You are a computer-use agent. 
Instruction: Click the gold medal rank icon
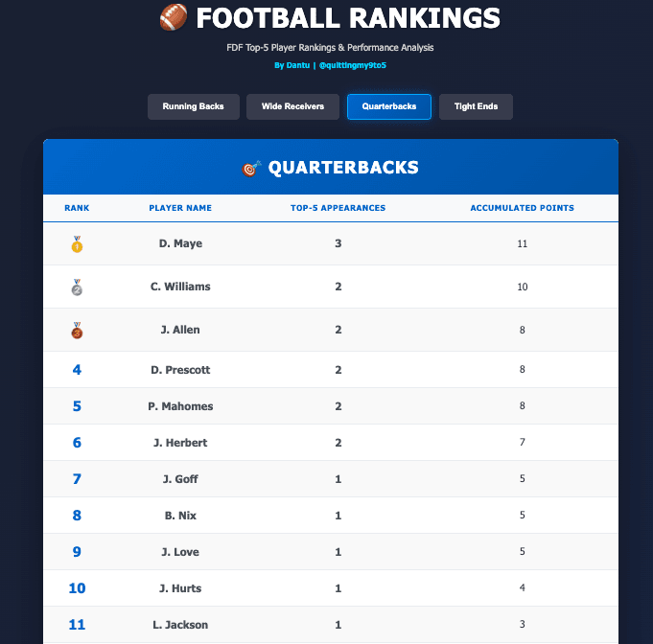point(77,244)
